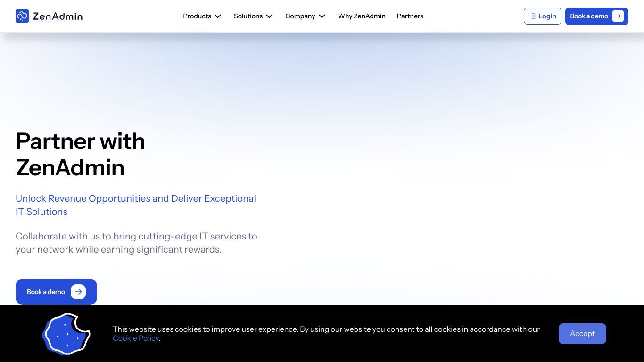
Task: Click the arrow icon in header Book a demo
Action: (x=618, y=16)
